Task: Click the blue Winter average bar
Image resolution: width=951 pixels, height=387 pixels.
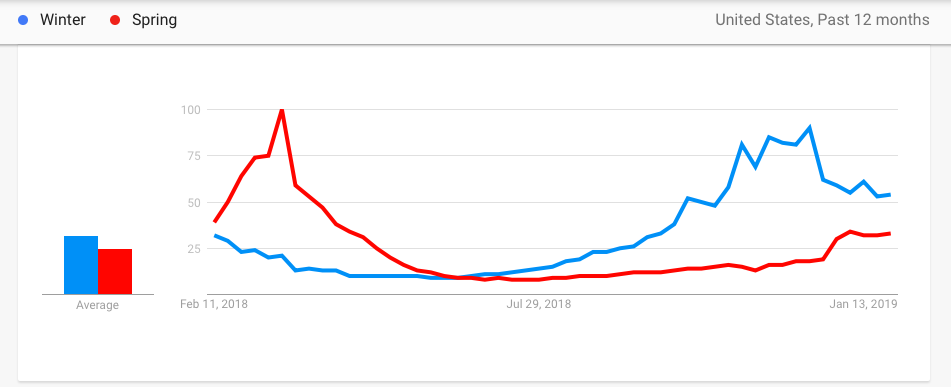Action: [x=81, y=265]
